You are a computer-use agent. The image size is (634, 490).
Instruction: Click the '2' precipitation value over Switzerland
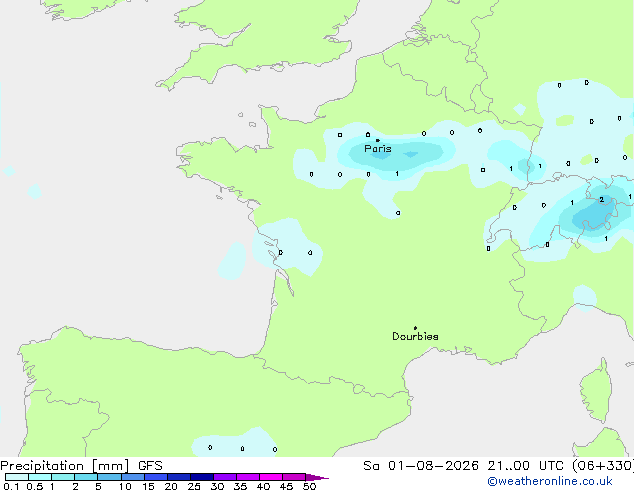click(x=602, y=199)
